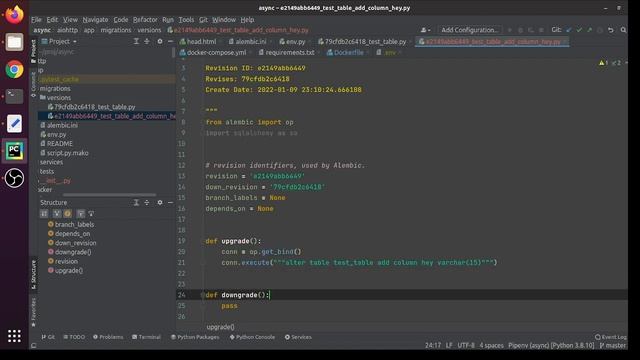640x360 pixels.
Task: Open the text editor dock icon
Action: pos(14,124)
